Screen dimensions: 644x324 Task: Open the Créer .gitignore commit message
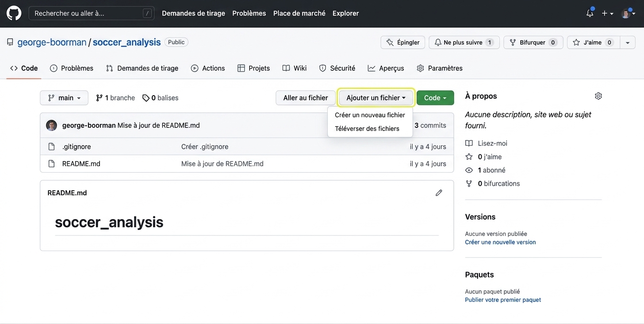coord(205,147)
